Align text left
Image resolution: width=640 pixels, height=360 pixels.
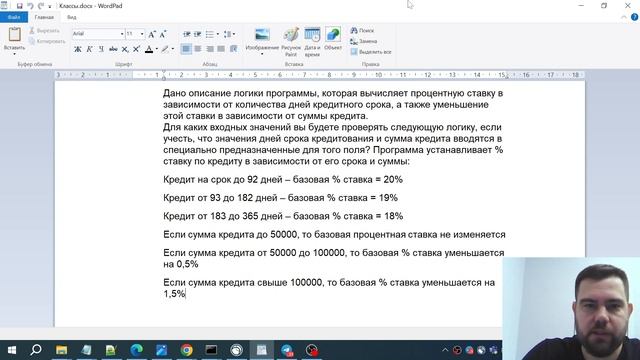(x=186, y=49)
